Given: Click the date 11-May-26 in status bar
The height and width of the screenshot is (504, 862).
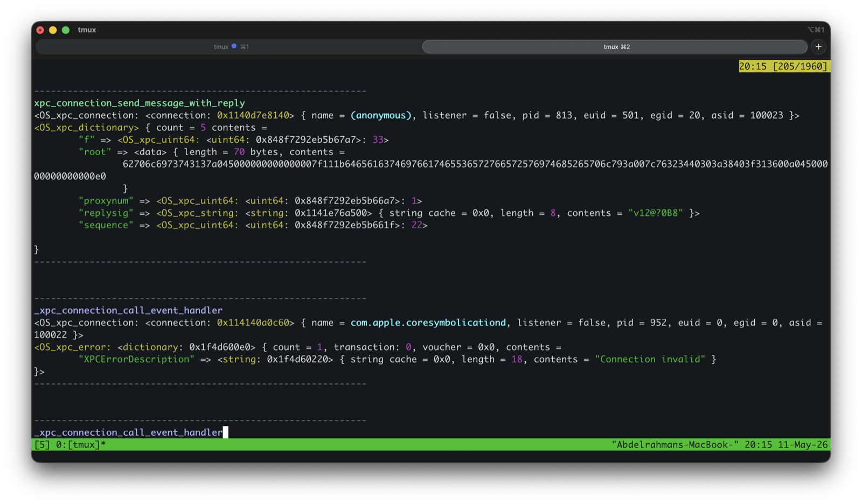Looking at the screenshot, I should coord(803,445).
